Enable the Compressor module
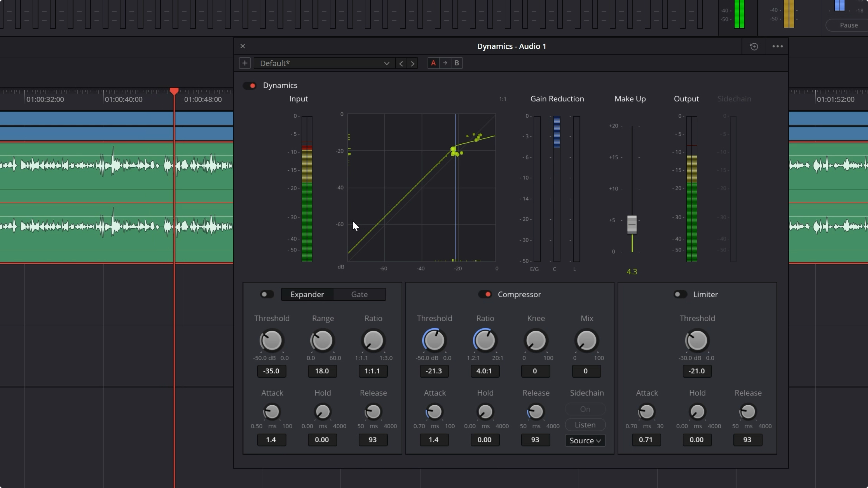Viewport: 868px width, 488px height. [486, 294]
